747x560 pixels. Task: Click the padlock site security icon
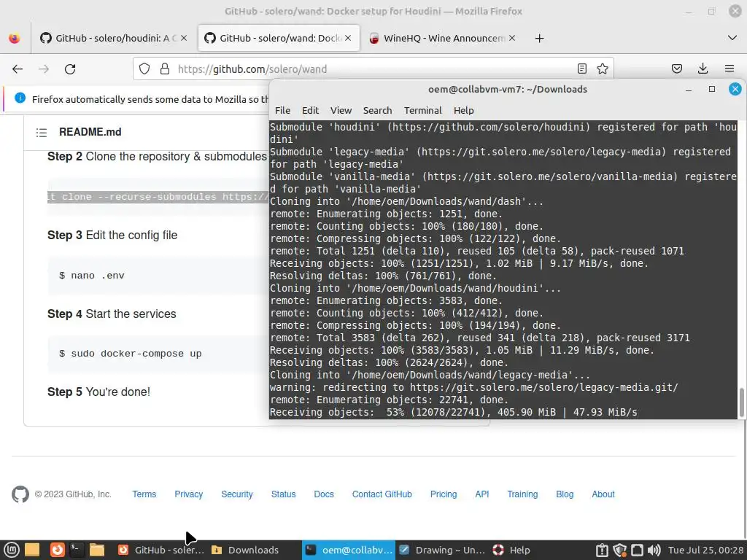point(165,69)
